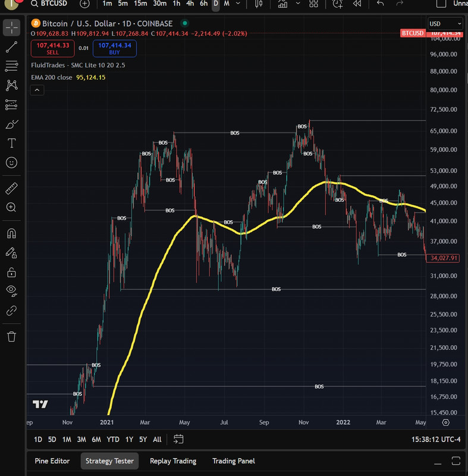
Task: Open the forecasting and position tools
Action: 11,105
